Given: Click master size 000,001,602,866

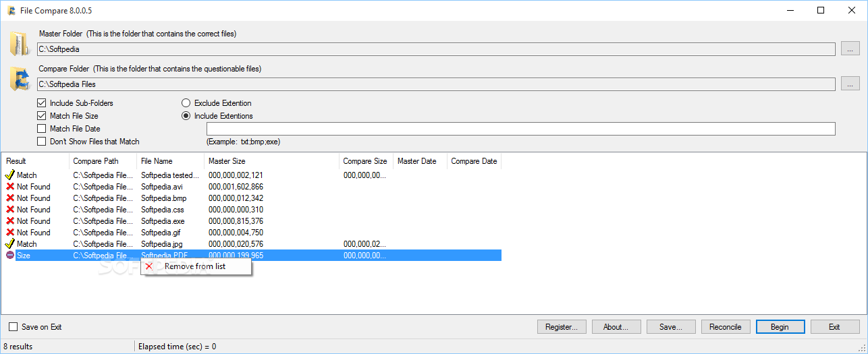Looking at the screenshot, I should pyautogui.click(x=236, y=187).
